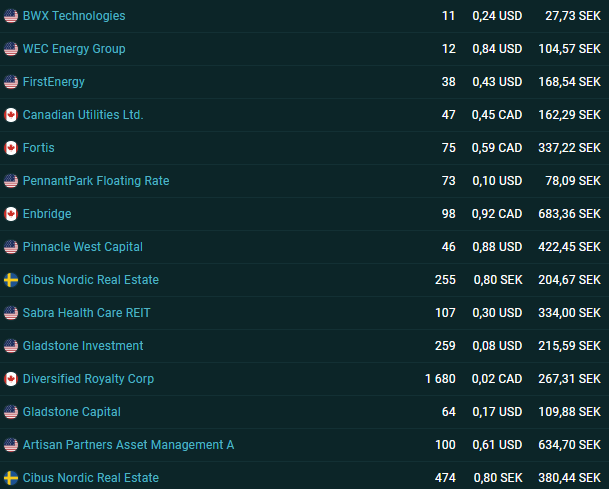
Task: Click Canadian flag icon beside Diversified Royalty
Action: tap(11, 379)
